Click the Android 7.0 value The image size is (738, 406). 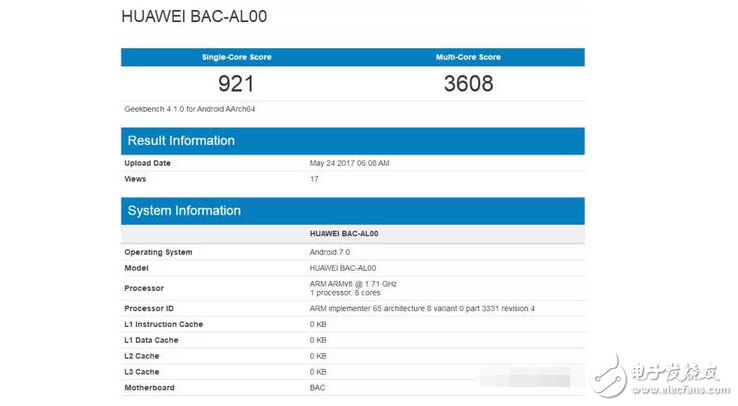tap(331, 252)
